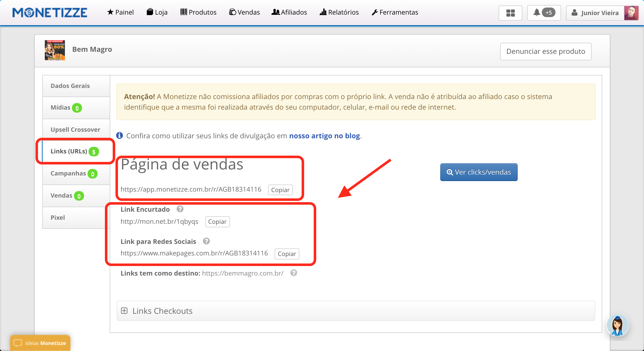Click help icon next to Link Encurtado

[180, 209]
